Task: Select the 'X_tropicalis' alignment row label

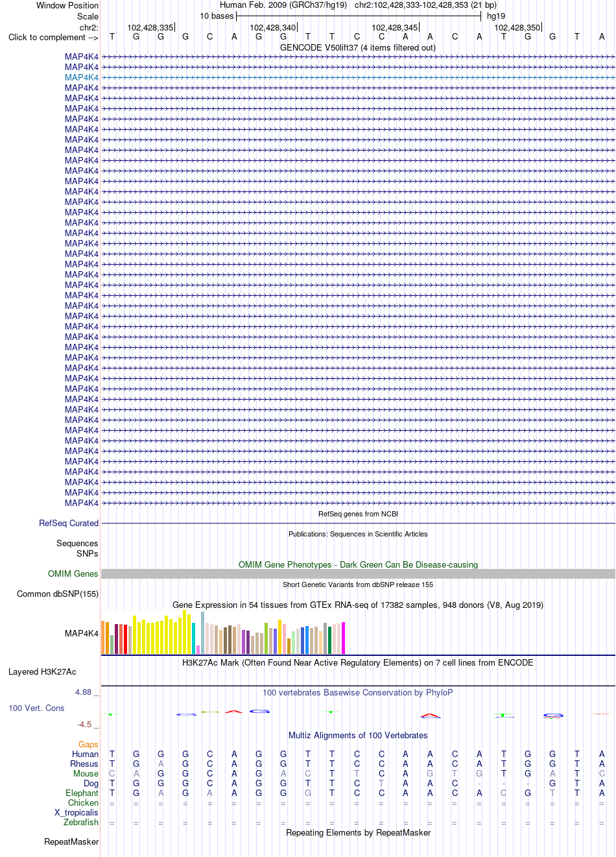Action: [x=77, y=812]
